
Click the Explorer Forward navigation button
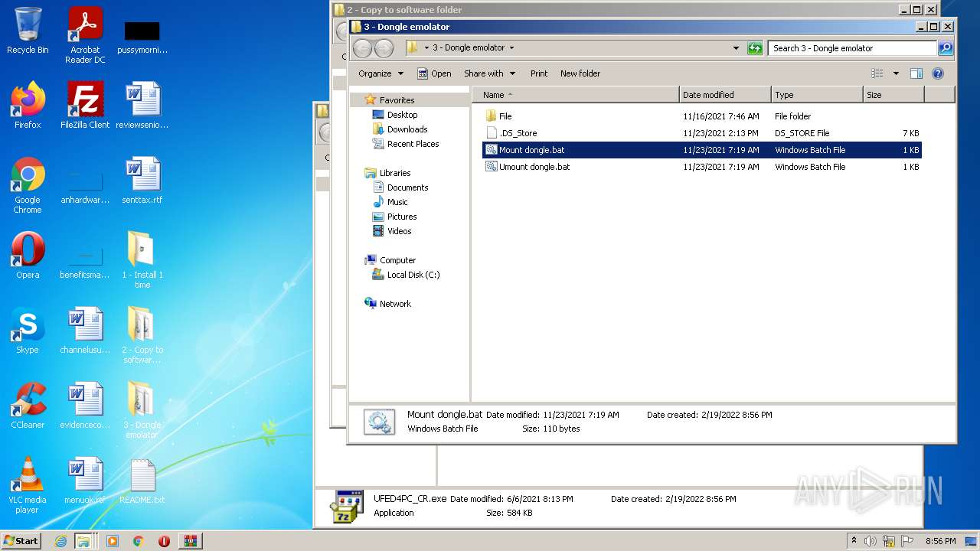pos(384,48)
